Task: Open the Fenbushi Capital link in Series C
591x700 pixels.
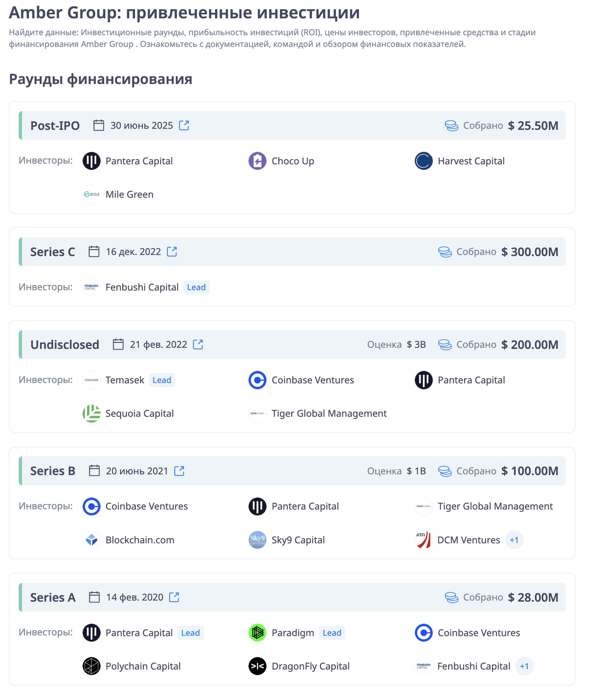Action: 142,287
